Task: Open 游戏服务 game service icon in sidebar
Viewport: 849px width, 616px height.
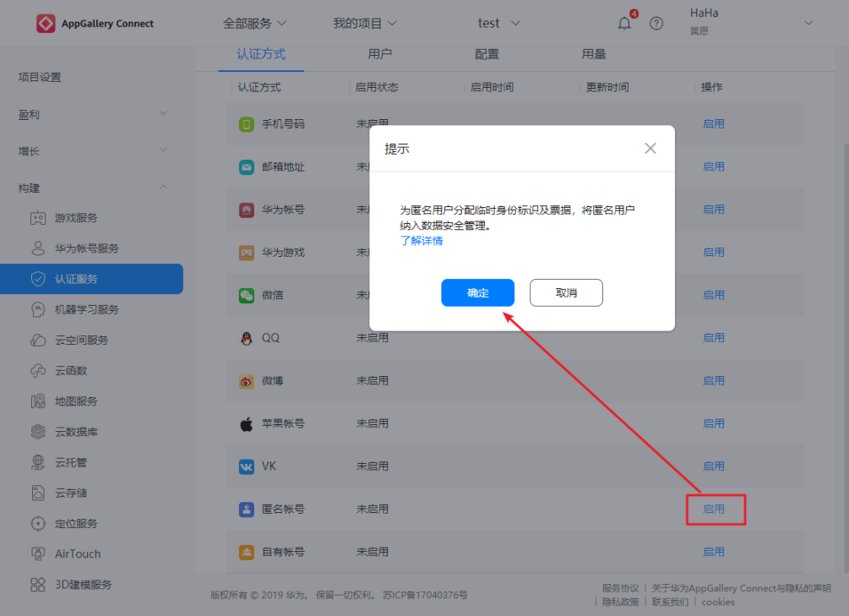Action: click(38, 218)
